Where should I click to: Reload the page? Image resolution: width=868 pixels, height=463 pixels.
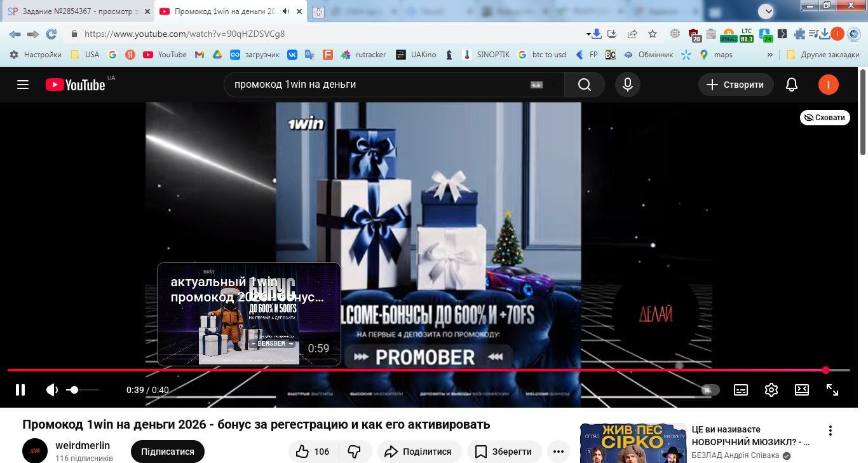pos(51,34)
